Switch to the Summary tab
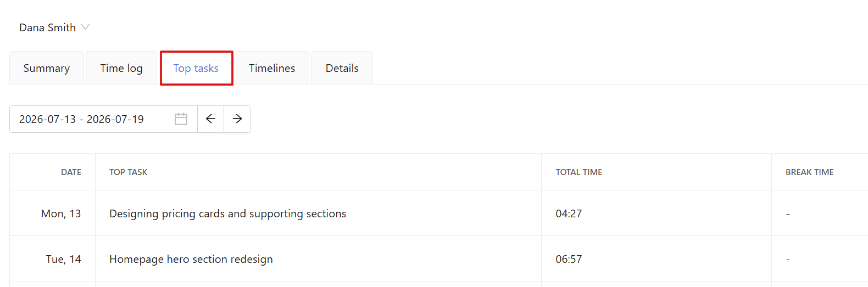Image resolution: width=868 pixels, height=287 pixels. (x=47, y=68)
